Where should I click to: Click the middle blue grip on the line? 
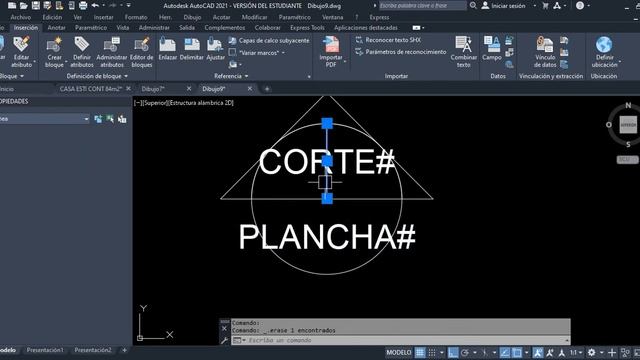327,161
